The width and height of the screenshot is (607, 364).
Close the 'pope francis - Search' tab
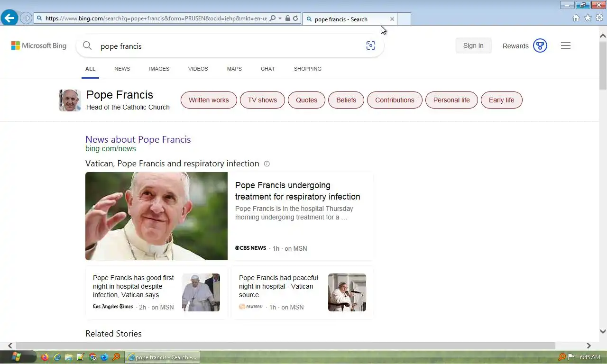point(392,19)
